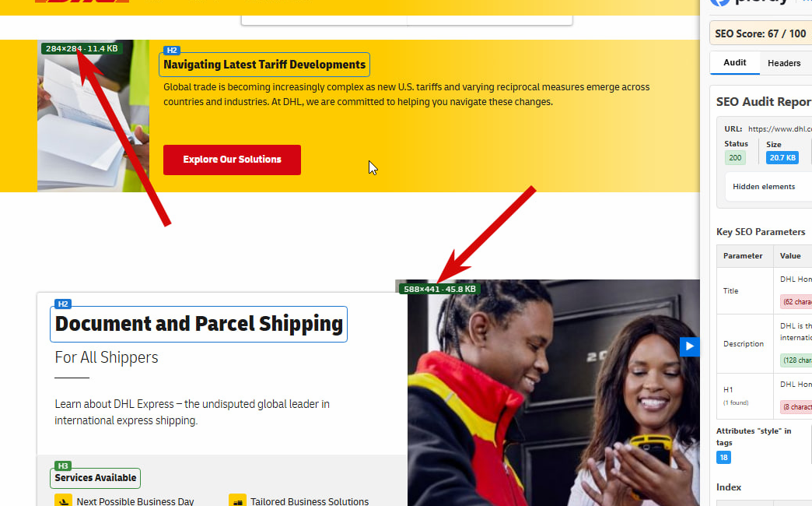Click the blue 18 style attributes badge
812x506 pixels.
(723, 457)
